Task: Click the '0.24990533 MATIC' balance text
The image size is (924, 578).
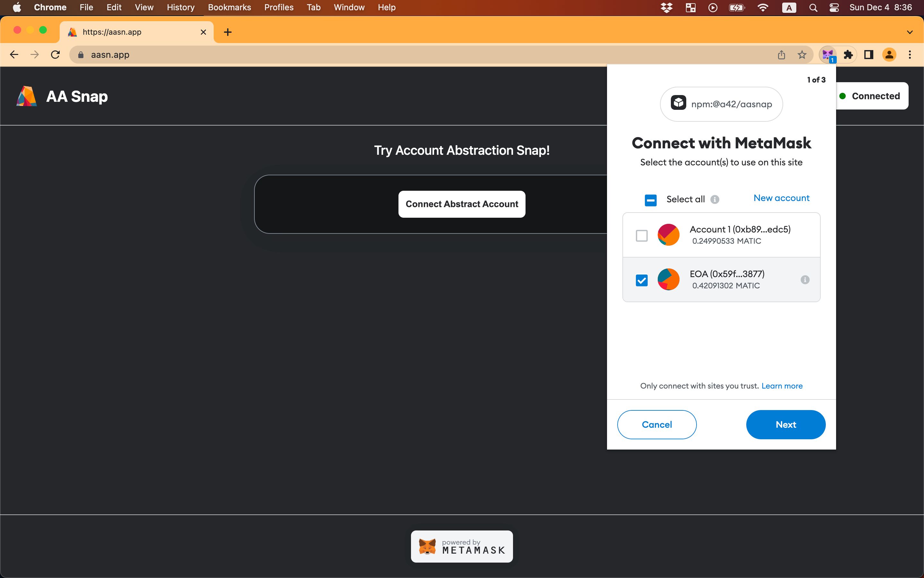Action: pyautogui.click(x=727, y=241)
